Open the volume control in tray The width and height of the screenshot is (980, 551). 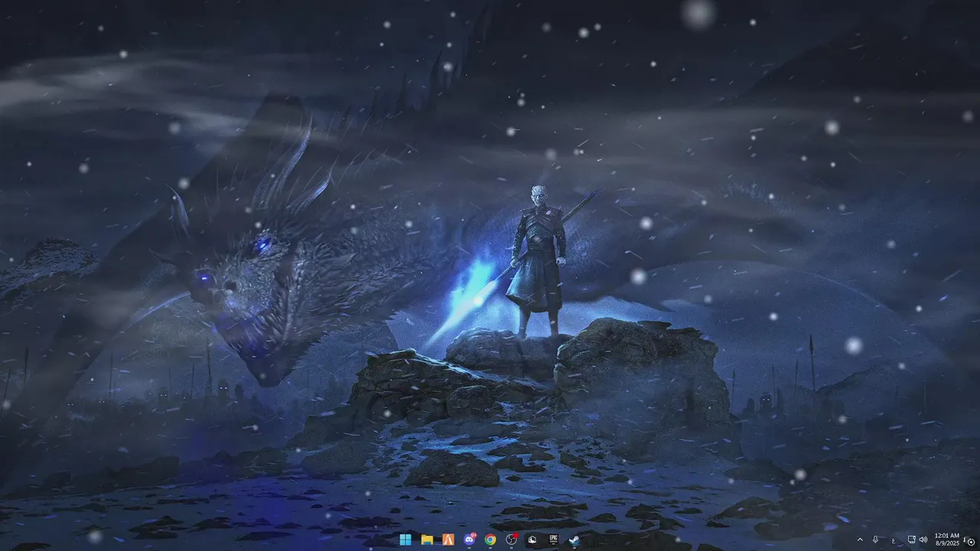pos(923,540)
